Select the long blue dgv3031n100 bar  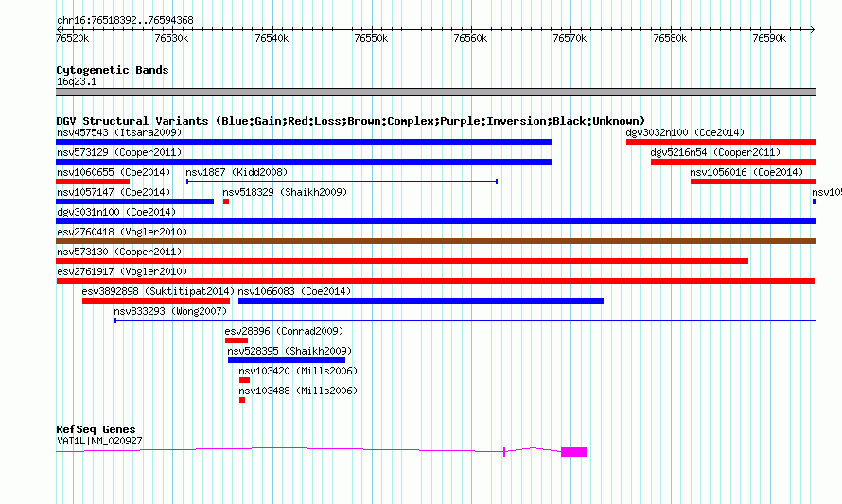point(435,221)
